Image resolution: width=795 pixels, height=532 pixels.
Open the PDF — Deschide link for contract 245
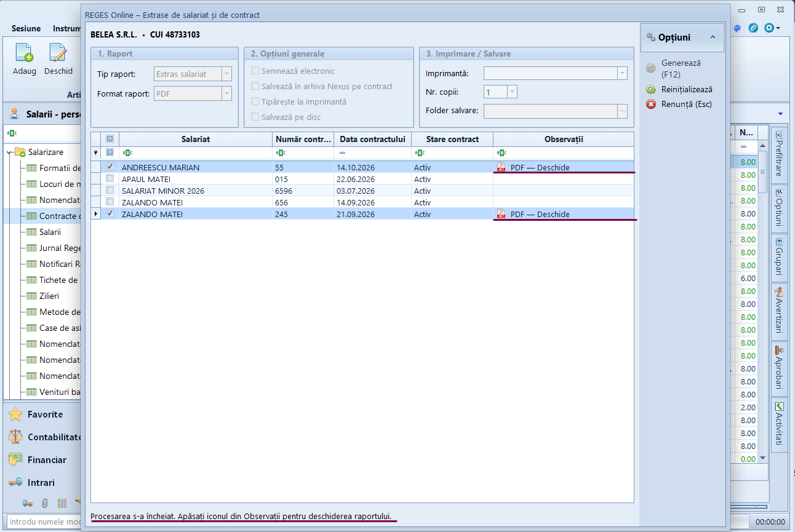coord(540,215)
